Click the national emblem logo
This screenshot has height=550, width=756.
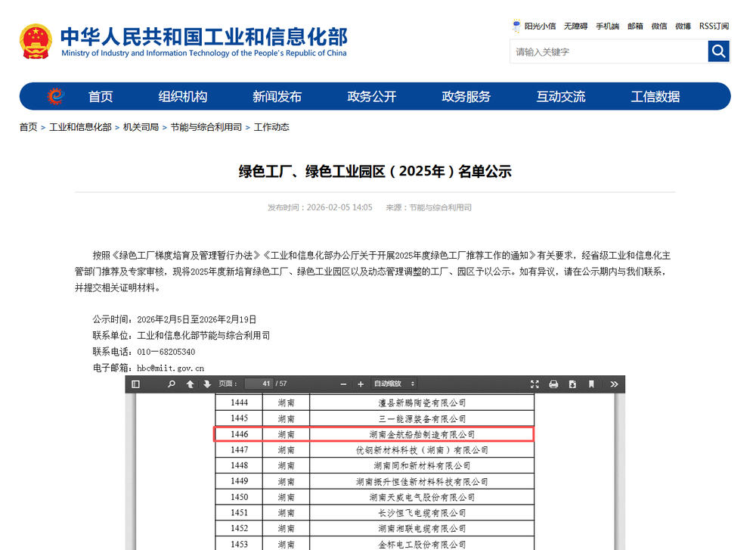[x=36, y=42]
